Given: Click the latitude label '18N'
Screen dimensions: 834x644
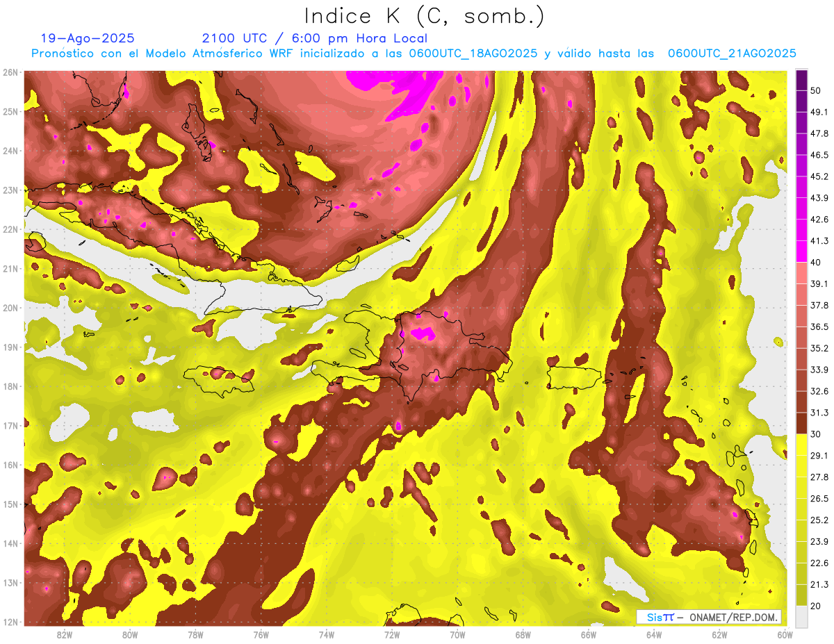Looking at the screenshot, I should [10, 386].
